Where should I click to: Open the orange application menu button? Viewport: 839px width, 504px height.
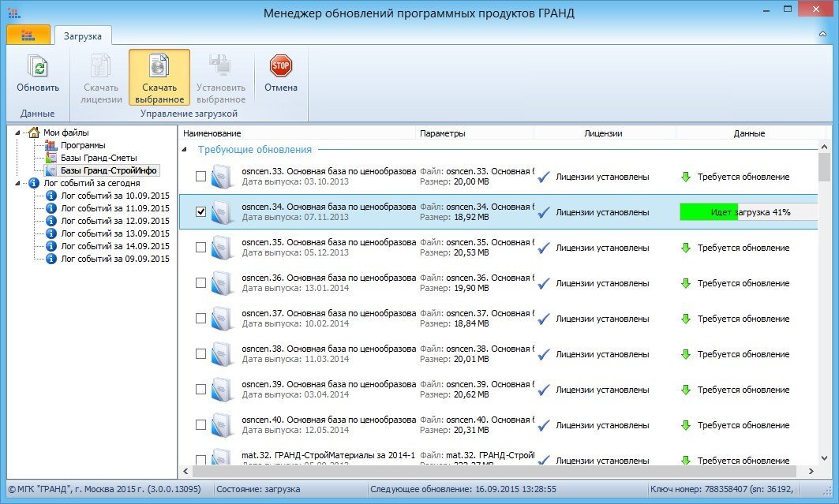click(x=28, y=35)
